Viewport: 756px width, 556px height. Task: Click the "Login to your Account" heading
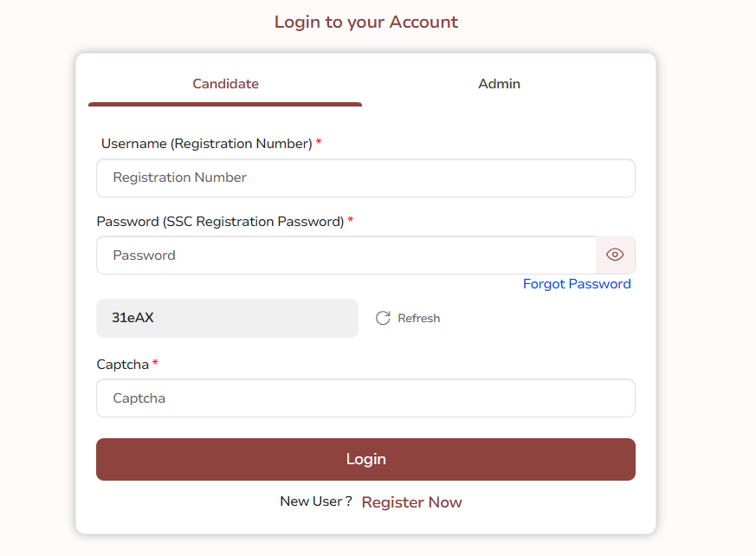[365, 23]
